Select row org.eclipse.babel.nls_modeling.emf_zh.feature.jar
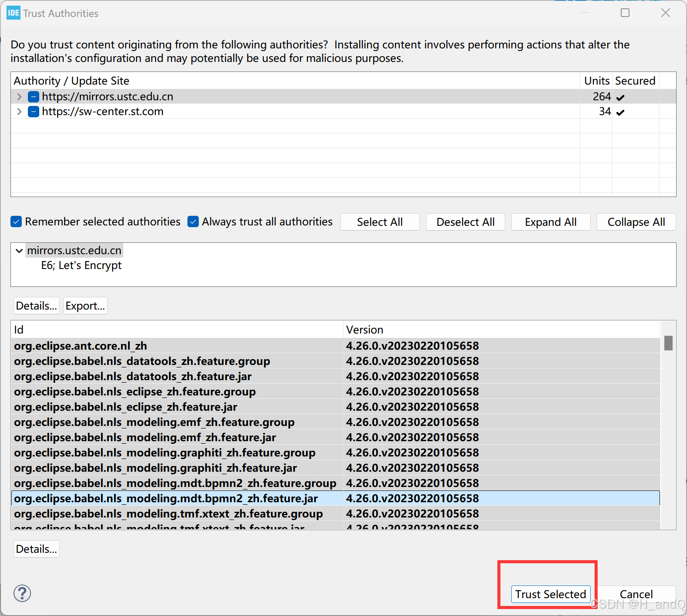The image size is (687, 616). click(x=336, y=437)
